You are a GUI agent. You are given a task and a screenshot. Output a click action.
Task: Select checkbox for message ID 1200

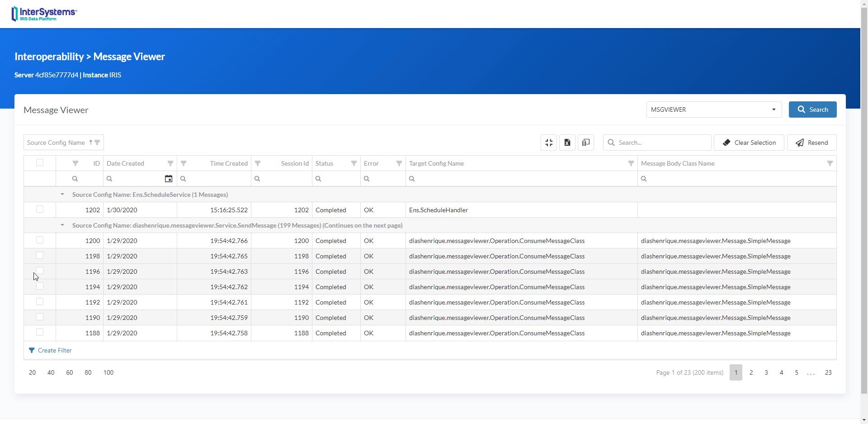point(40,240)
